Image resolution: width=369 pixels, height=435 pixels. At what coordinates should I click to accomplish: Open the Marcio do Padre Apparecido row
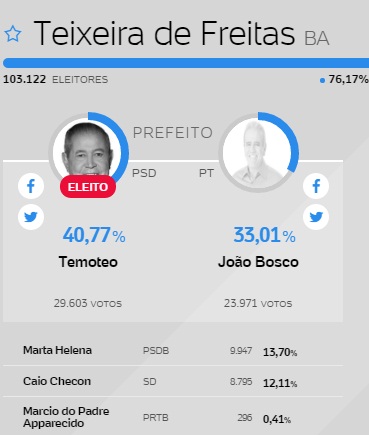(173, 417)
